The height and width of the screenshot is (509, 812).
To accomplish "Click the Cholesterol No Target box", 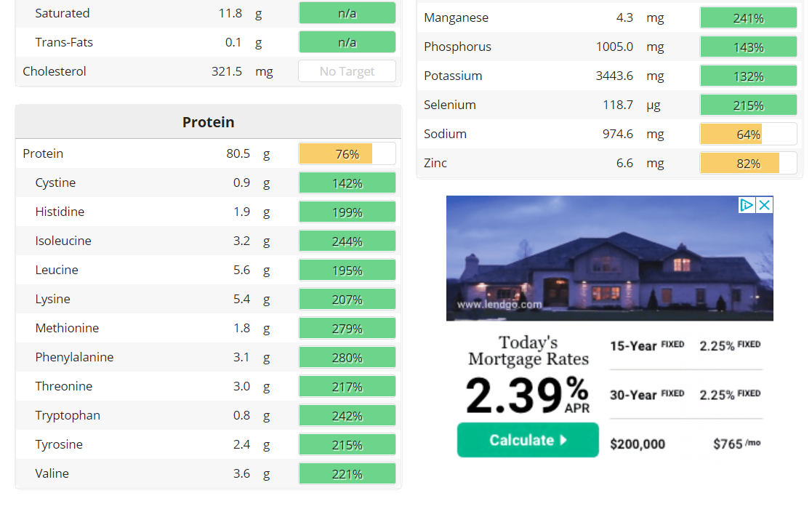I will [x=347, y=71].
